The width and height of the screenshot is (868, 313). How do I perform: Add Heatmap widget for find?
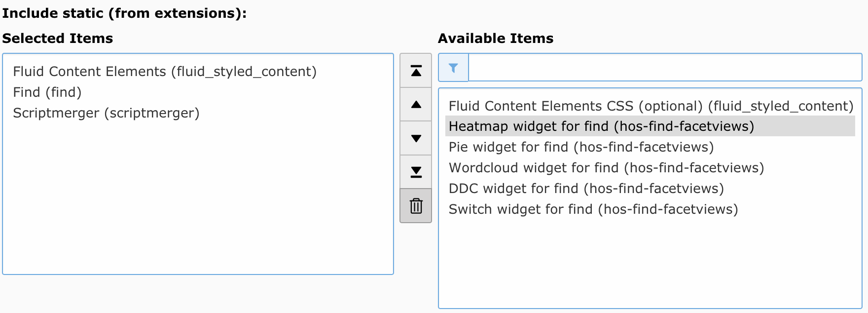[601, 126]
